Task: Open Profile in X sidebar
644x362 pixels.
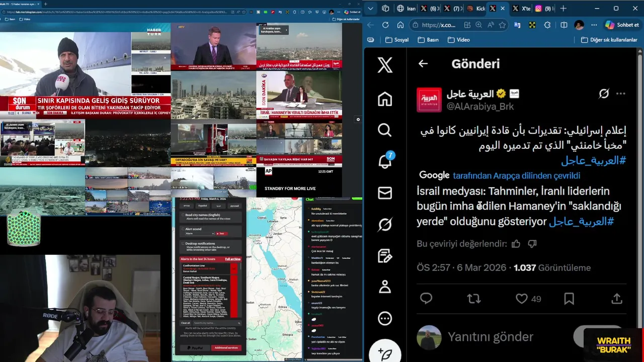Action: pyautogui.click(x=385, y=287)
